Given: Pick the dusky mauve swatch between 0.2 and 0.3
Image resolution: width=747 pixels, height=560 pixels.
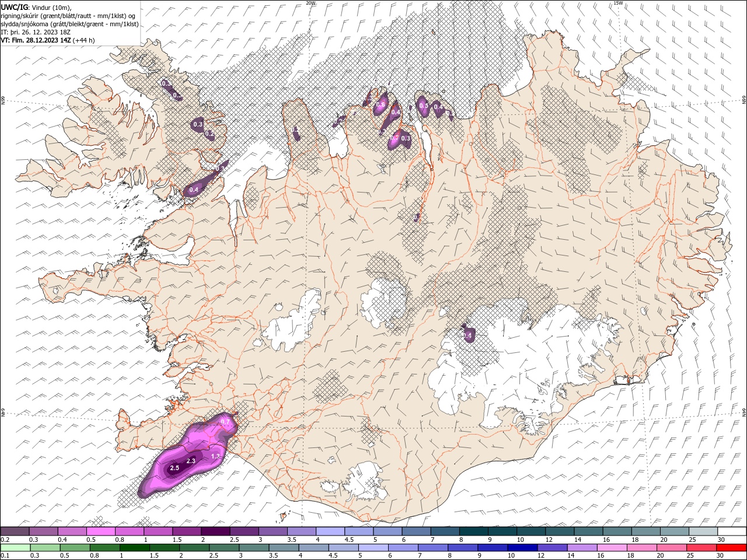Looking at the screenshot, I should coord(15,531).
